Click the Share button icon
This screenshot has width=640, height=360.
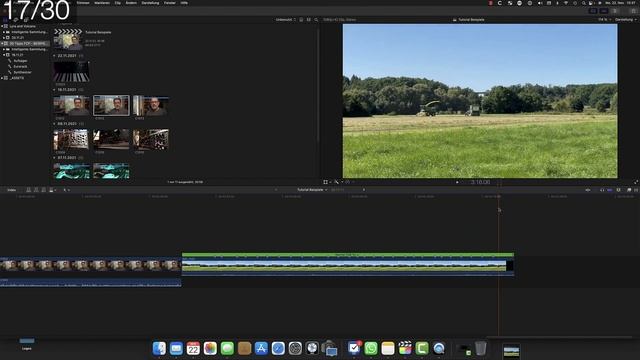tap(633, 11)
